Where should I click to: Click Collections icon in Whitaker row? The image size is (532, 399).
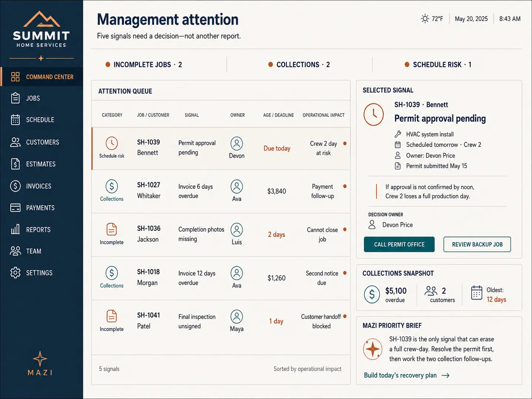pyautogui.click(x=112, y=186)
